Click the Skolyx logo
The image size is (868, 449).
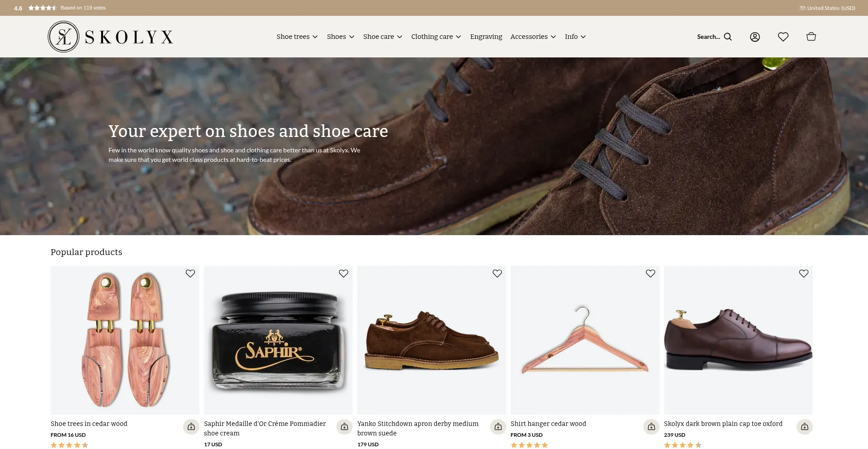110,37
